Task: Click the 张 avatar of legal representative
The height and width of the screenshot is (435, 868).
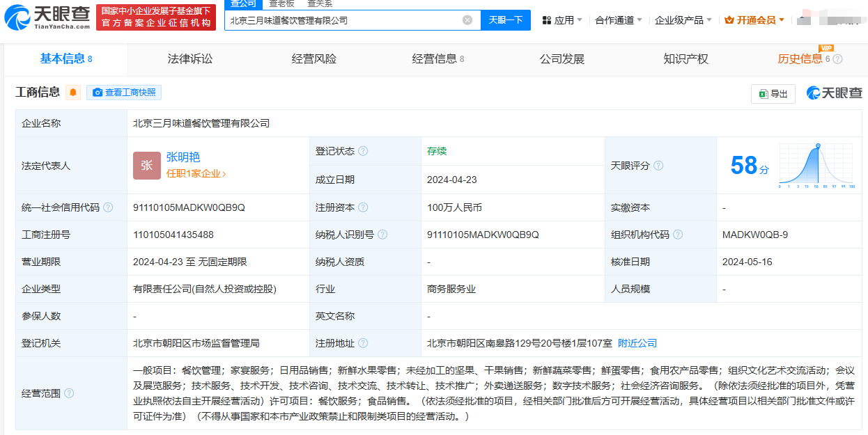Action: [147, 166]
